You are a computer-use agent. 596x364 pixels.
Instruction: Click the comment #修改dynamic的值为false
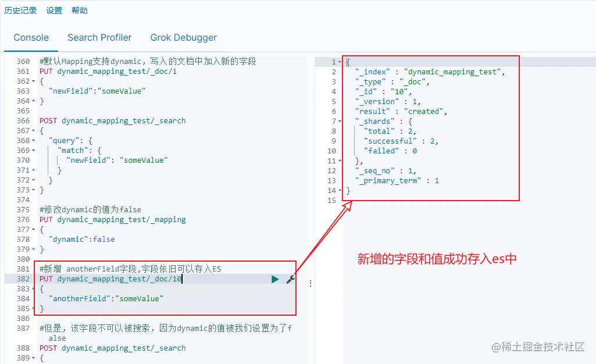(x=91, y=210)
